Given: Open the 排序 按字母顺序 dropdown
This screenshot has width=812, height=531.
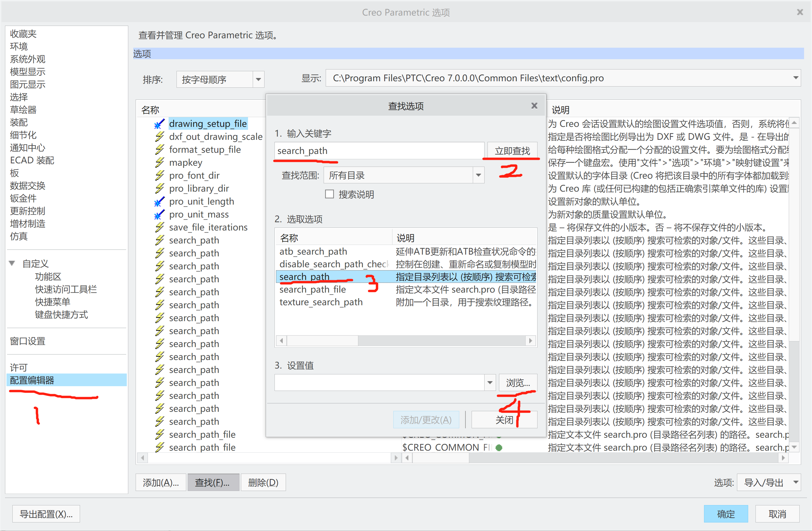Looking at the screenshot, I should pos(258,79).
